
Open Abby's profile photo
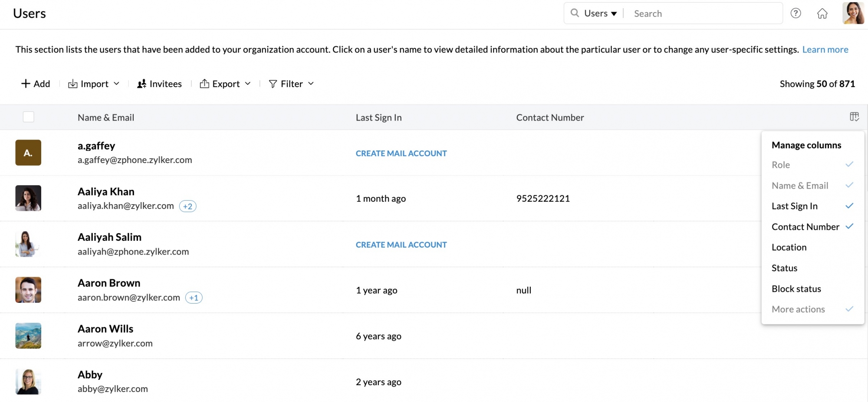coord(28,382)
